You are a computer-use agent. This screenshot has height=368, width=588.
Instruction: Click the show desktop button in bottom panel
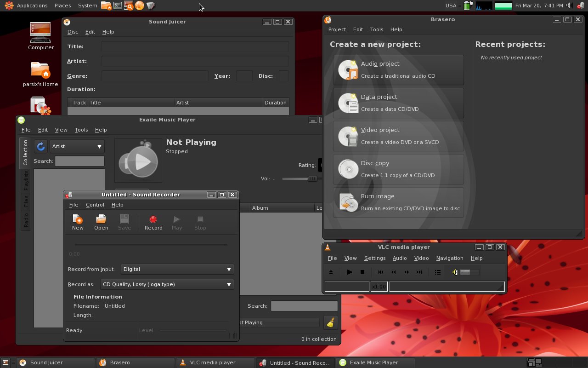(x=6, y=362)
